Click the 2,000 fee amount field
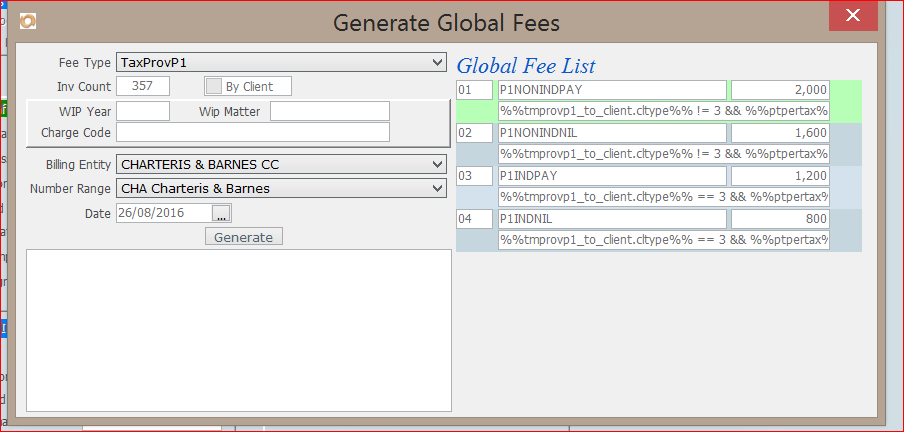904x432 pixels. 780,90
